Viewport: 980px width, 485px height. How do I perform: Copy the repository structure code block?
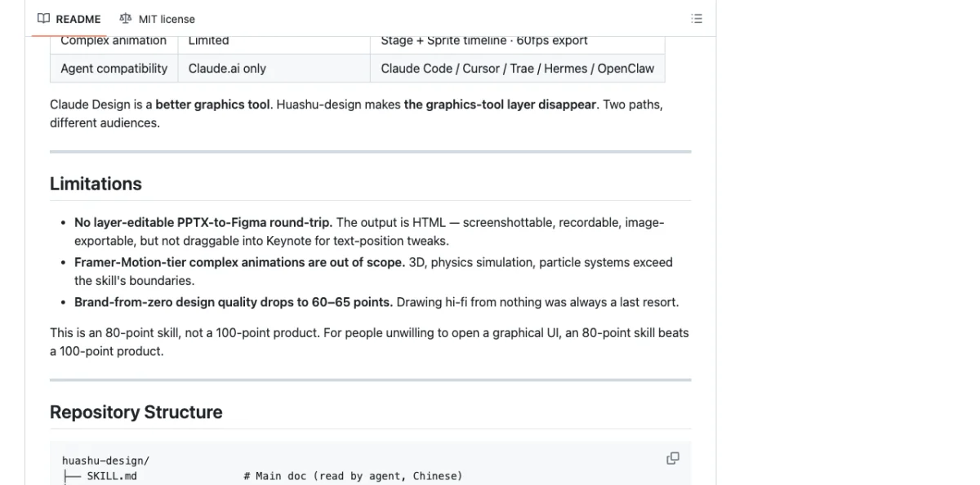[x=673, y=458]
